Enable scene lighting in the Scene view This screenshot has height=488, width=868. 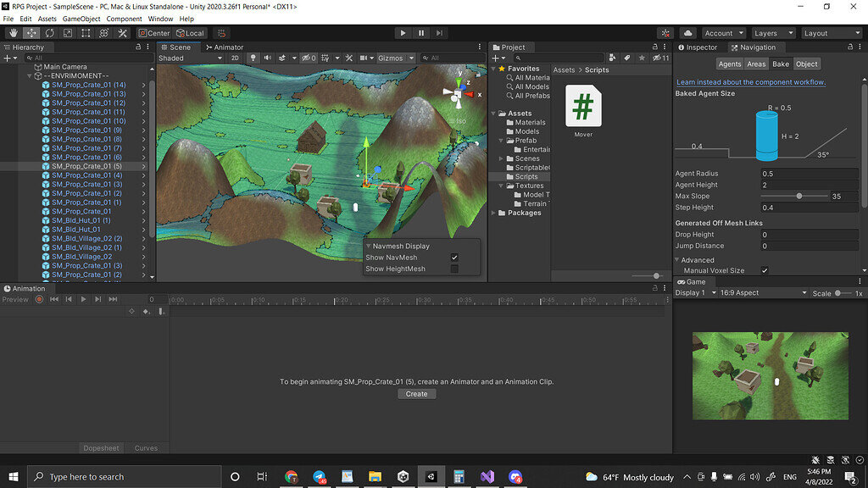coord(253,57)
